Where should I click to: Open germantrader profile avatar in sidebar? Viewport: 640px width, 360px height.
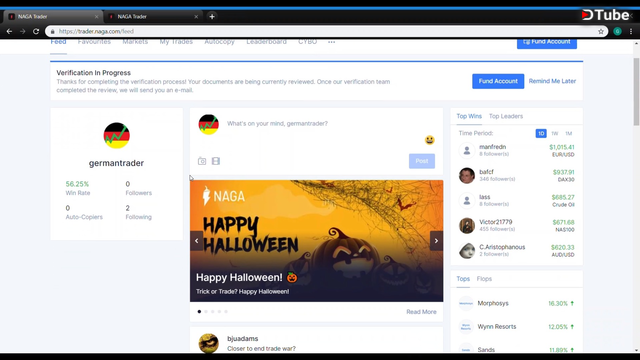click(116, 135)
